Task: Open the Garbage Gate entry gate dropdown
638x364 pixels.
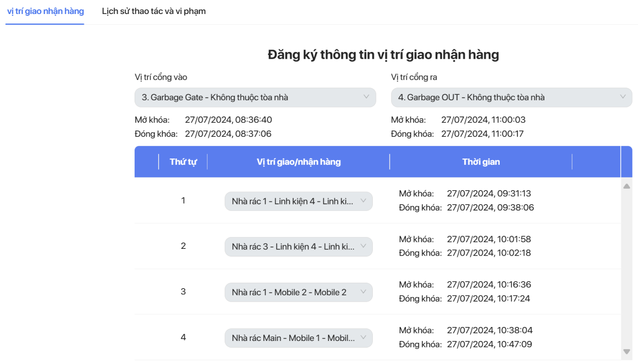Action: click(255, 97)
